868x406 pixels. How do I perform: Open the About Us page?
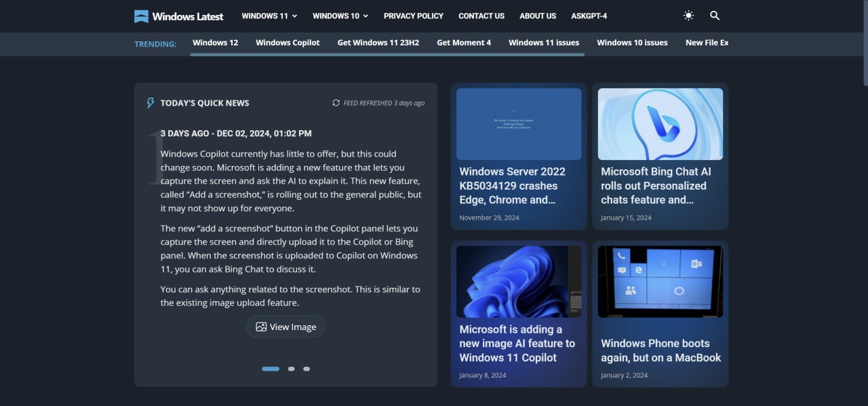click(538, 16)
